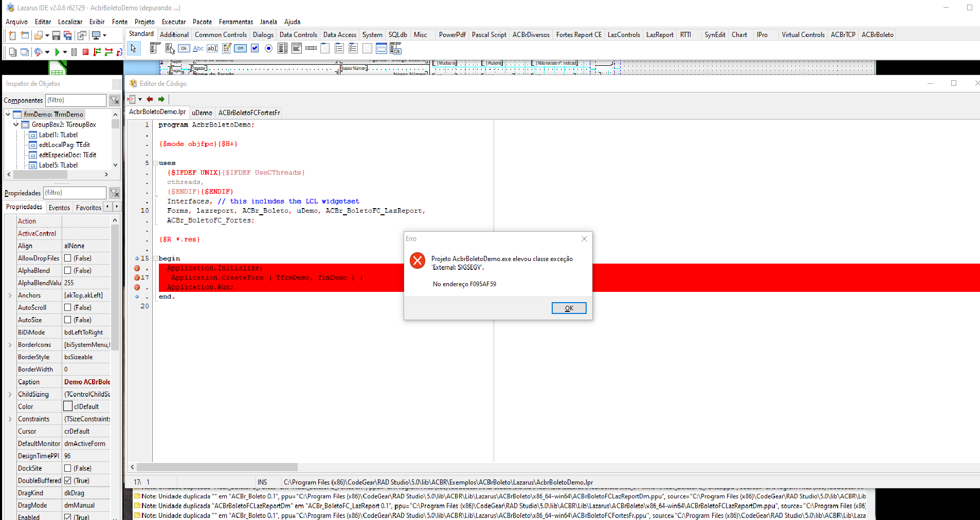This screenshot has width=980, height=520.
Task: Click the Step Over debugger icon
Action: coord(108,52)
